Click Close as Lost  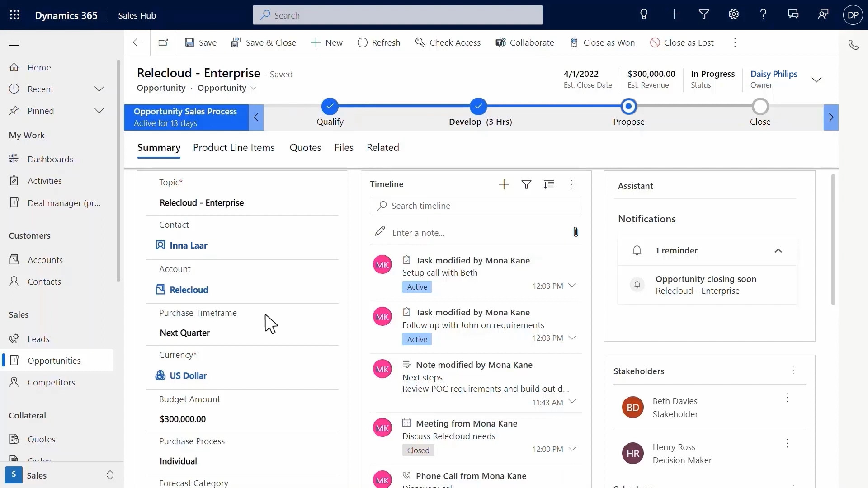pos(682,42)
